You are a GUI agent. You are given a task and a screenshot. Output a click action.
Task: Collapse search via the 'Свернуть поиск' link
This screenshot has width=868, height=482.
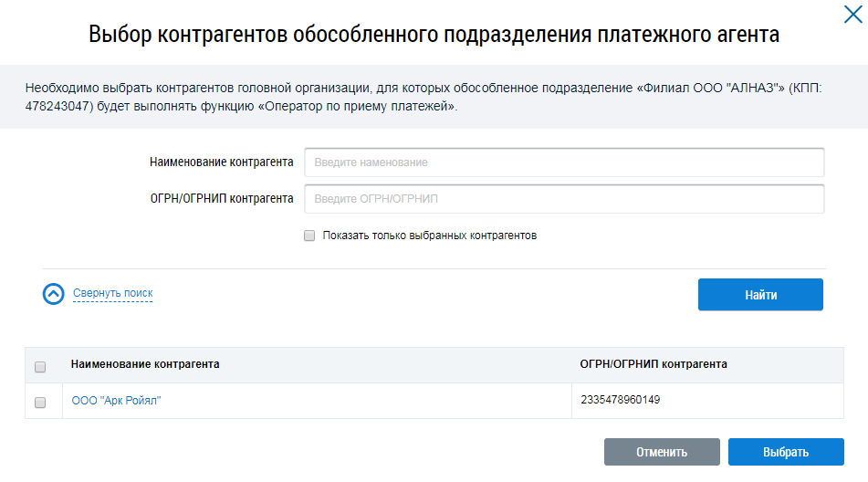(x=112, y=293)
